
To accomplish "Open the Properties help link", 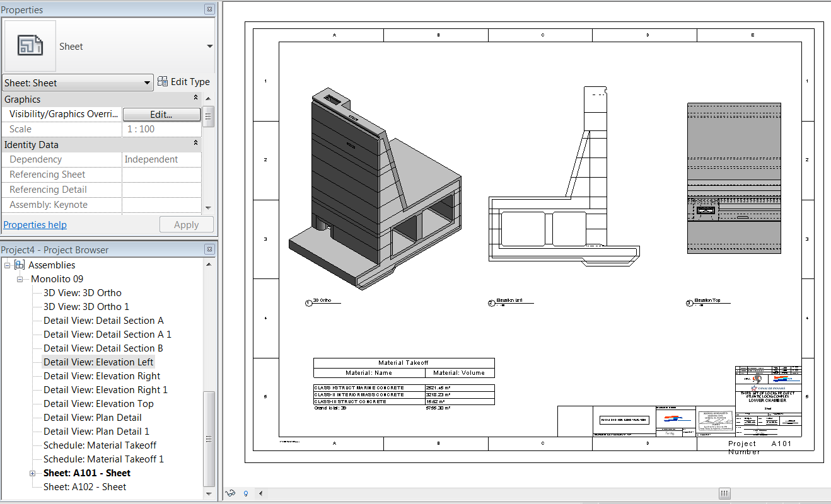I will pyautogui.click(x=35, y=225).
